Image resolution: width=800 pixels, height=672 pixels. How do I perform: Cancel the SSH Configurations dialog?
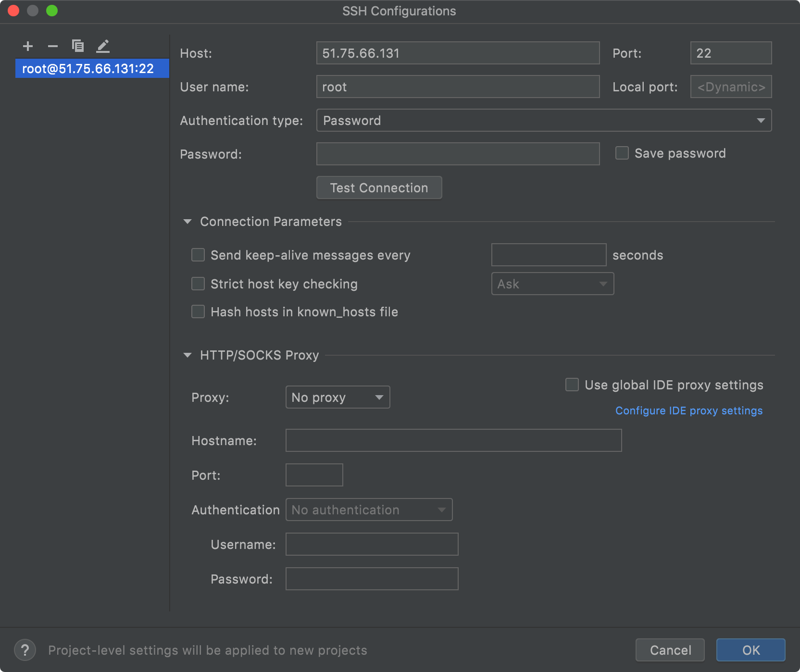tap(670, 650)
